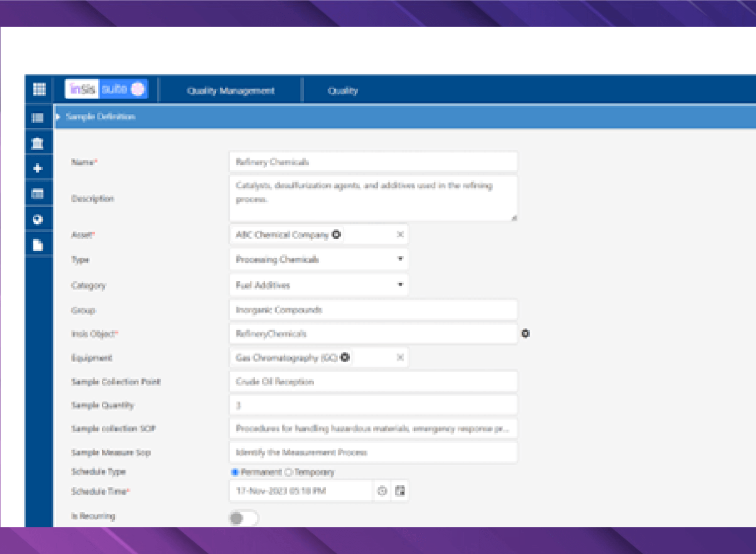Click the Name input field

[x=373, y=162]
